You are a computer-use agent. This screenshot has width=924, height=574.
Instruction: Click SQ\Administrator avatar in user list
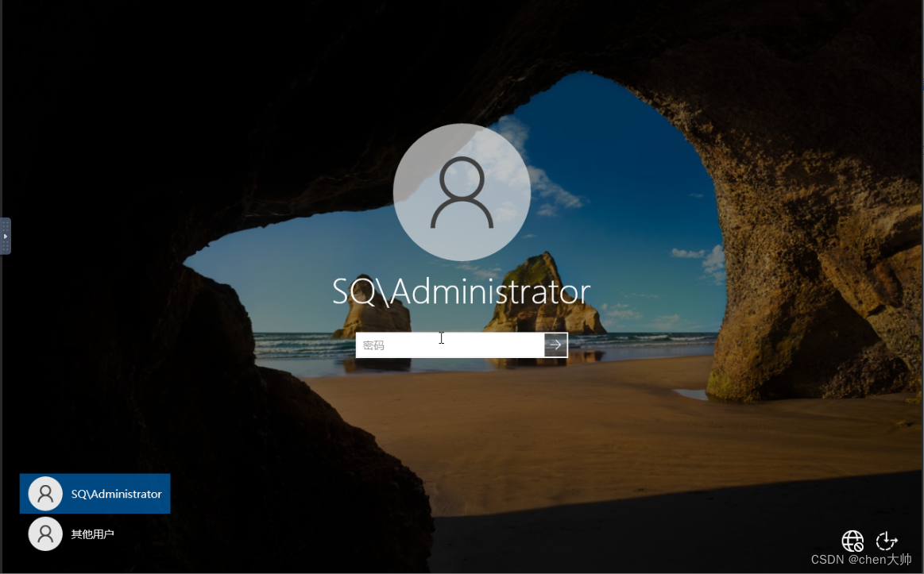pos(45,493)
